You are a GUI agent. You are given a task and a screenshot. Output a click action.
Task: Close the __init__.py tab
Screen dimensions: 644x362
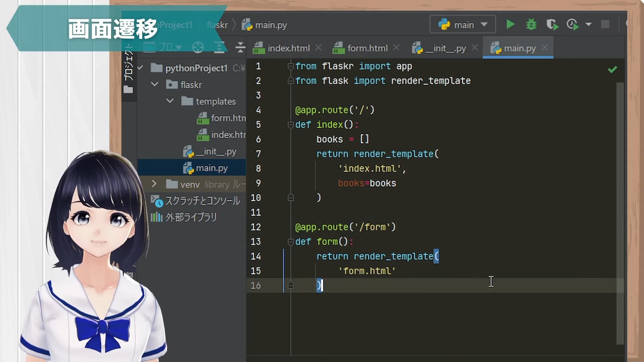tap(475, 48)
